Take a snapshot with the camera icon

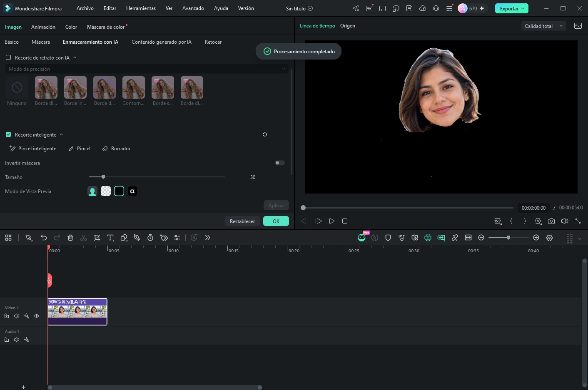point(551,221)
